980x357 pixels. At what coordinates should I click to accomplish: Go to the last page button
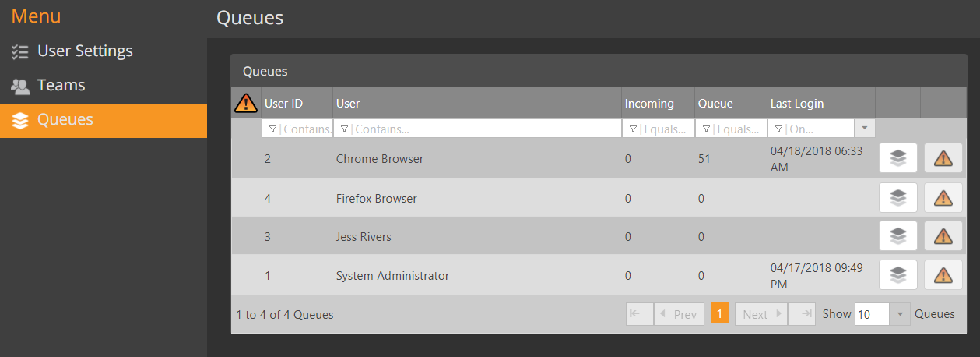[x=802, y=314]
